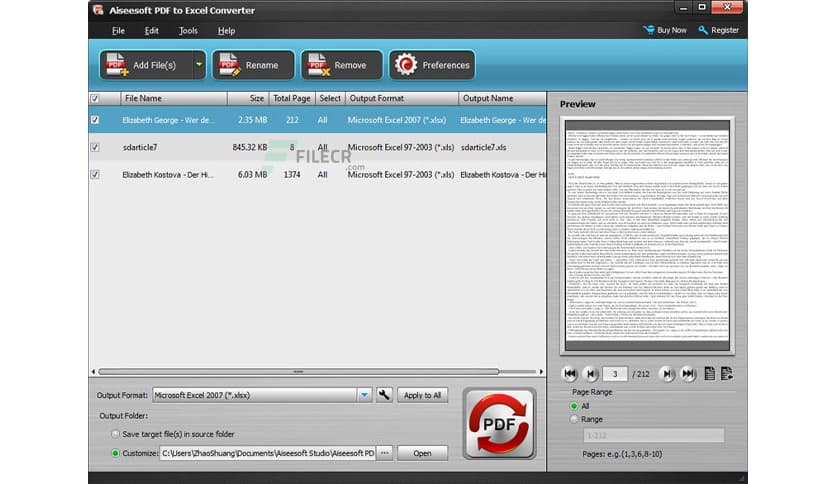Select the Customize output folder option
836x484 pixels.
[115, 453]
